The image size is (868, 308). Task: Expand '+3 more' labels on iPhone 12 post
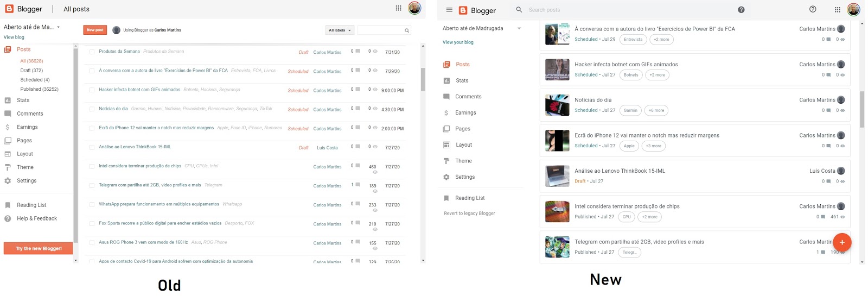(654, 146)
